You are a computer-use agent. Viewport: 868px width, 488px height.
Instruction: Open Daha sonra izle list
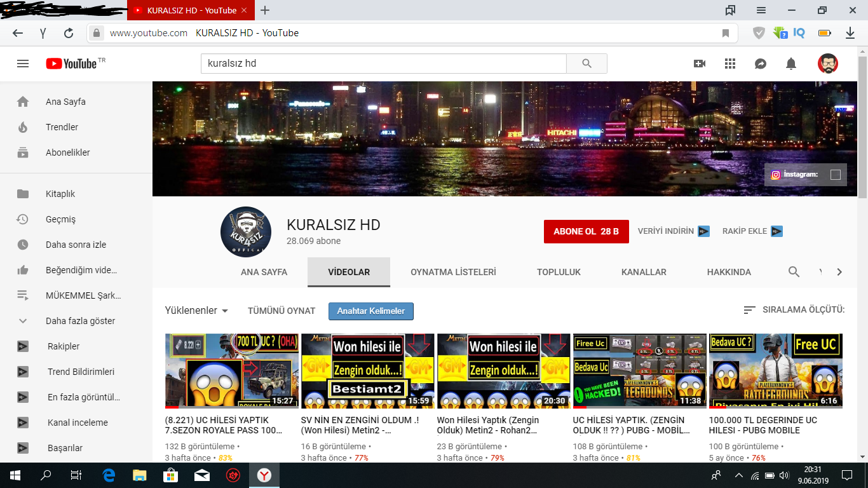(x=76, y=245)
